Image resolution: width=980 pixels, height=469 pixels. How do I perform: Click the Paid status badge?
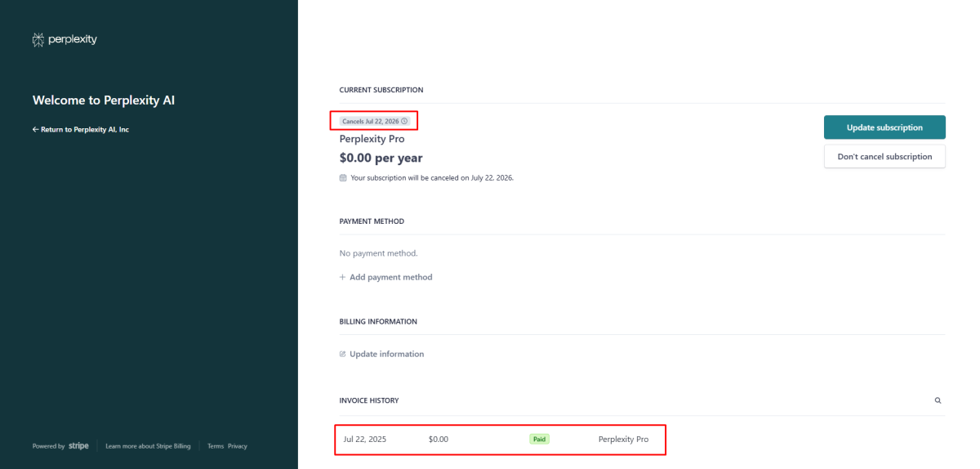539,439
